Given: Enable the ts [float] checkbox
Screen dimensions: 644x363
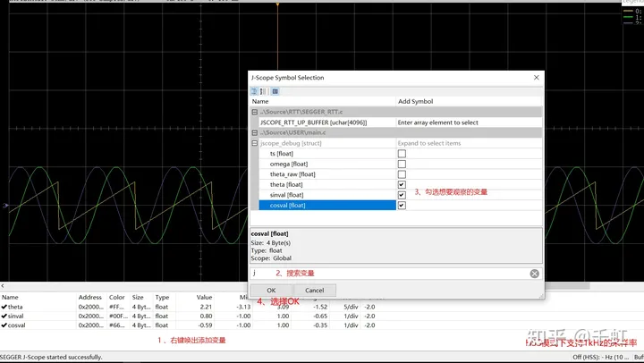Looking at the screenshot, I should 402,154.
